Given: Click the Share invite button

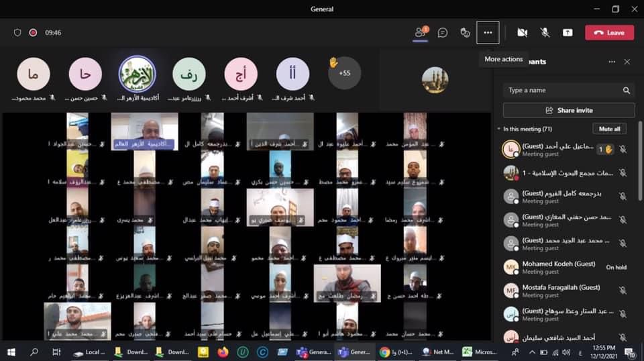Looking at the screenshot, I should point(569,110).
